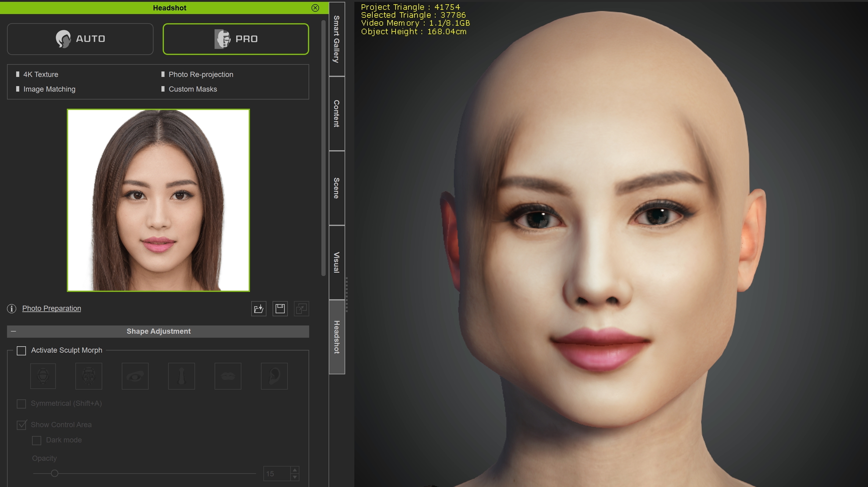Click the Selected Triangle count text
Viewport: 868px width, 487px height.
pyautogui.click(x=413, y=15)
